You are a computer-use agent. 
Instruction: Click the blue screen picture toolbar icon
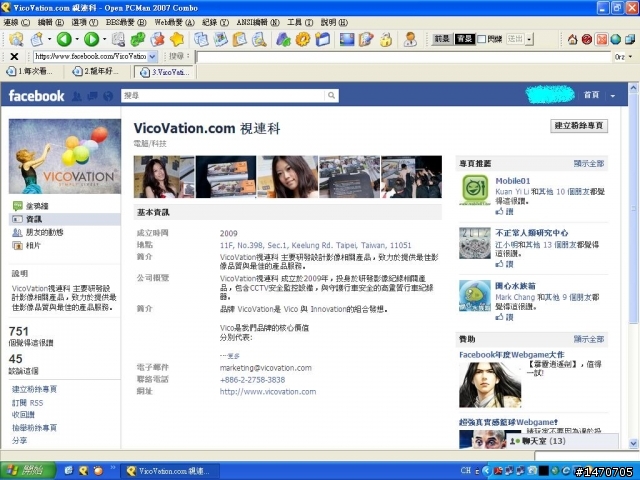347,39
